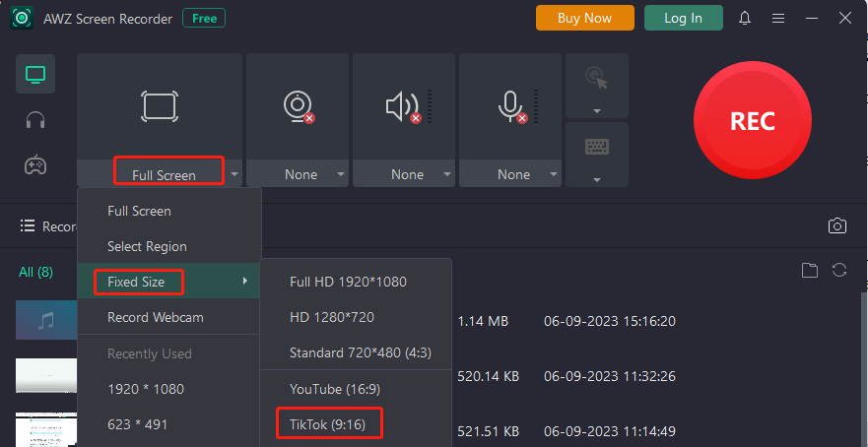Select recently used 623 * 491

[168, 424]
